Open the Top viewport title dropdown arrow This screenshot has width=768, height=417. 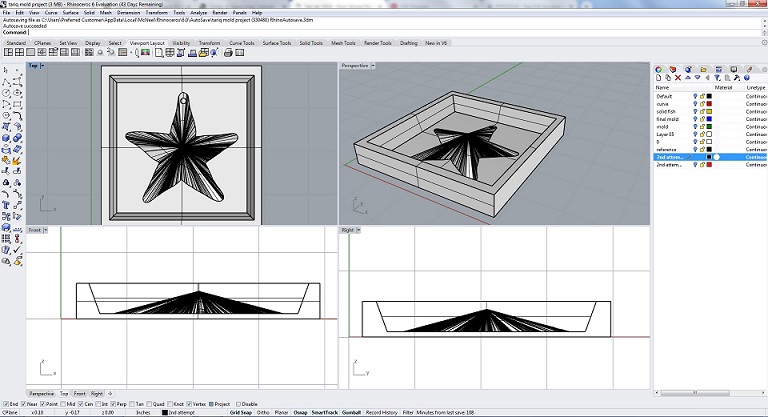[x=43, y=66]
